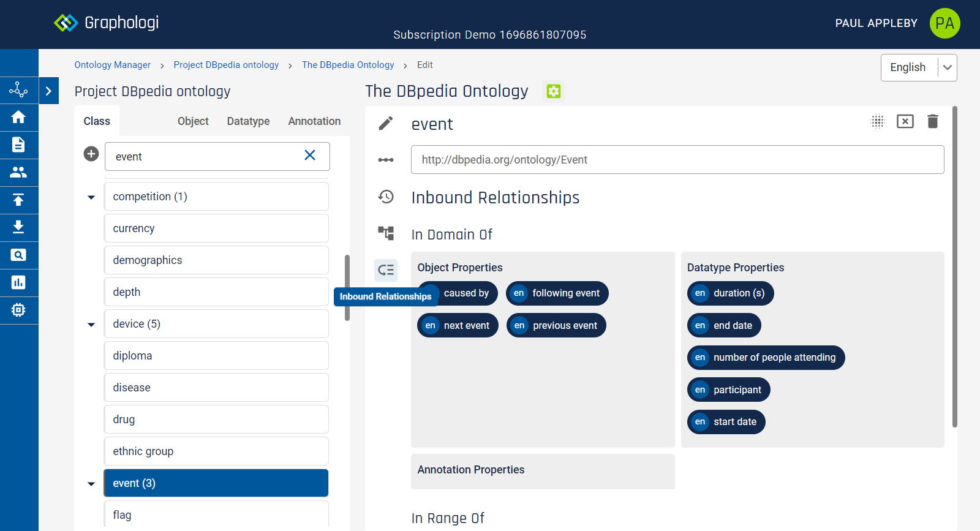Click the duration (s) datatype chip
980x531 pixels.
pyautogui.click(x=730, y=293)
